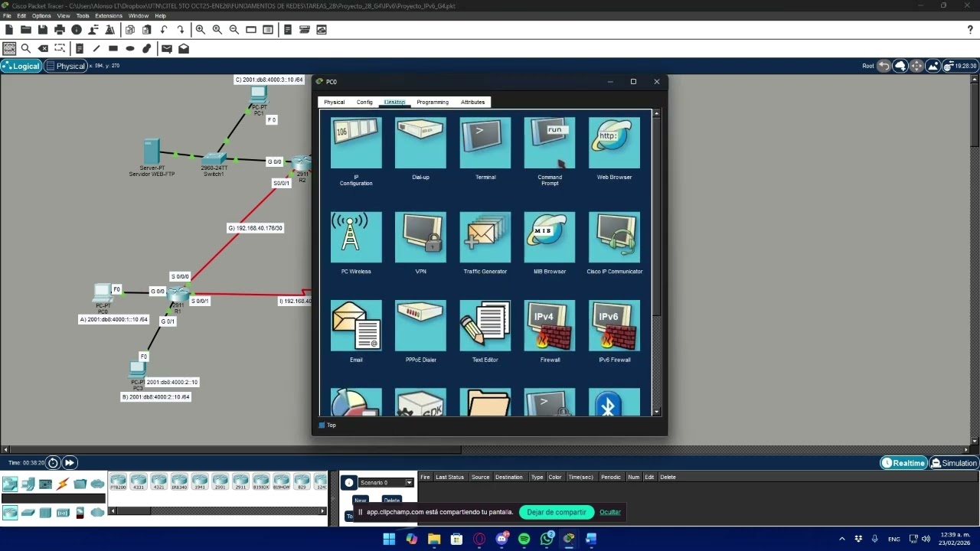The width and height of the screenshot is (980, 551).
Task: Click Zoom Out magnifier in toolbar
Action: [x=234, y=30]
